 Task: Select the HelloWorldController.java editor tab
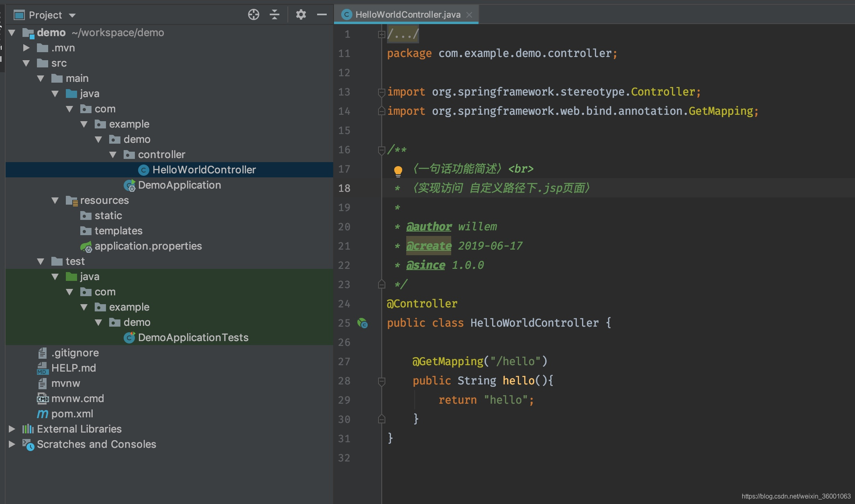(x=406, y=14)
